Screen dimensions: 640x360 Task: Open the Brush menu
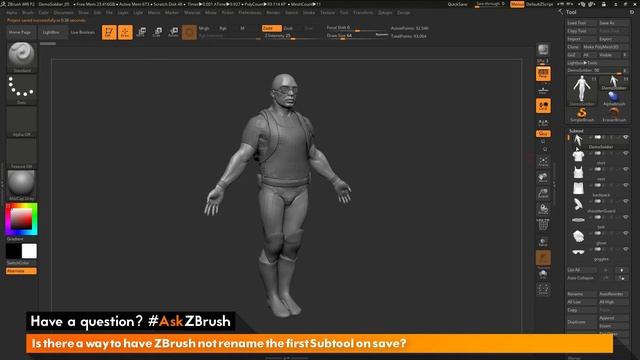[28, 13]
